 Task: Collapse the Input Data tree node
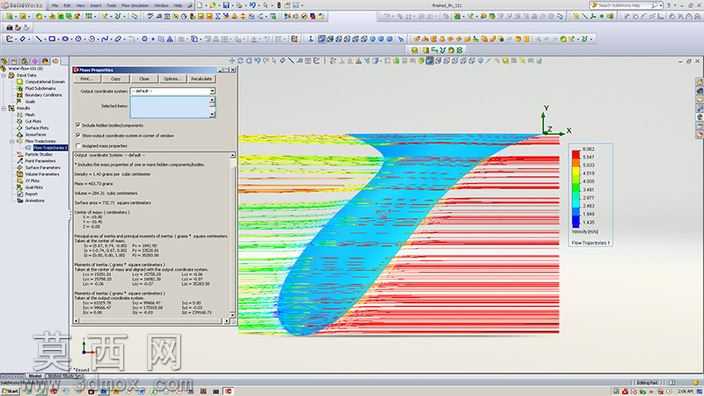click(4, 75)
